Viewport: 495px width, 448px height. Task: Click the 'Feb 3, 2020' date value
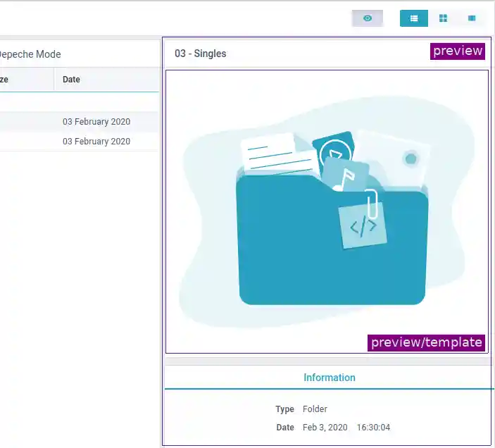click(325, 427)
